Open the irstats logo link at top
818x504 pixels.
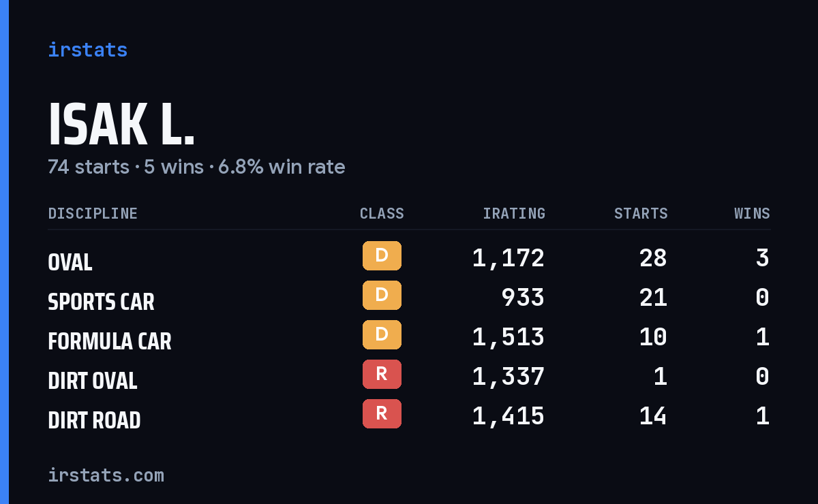point(88,50)
